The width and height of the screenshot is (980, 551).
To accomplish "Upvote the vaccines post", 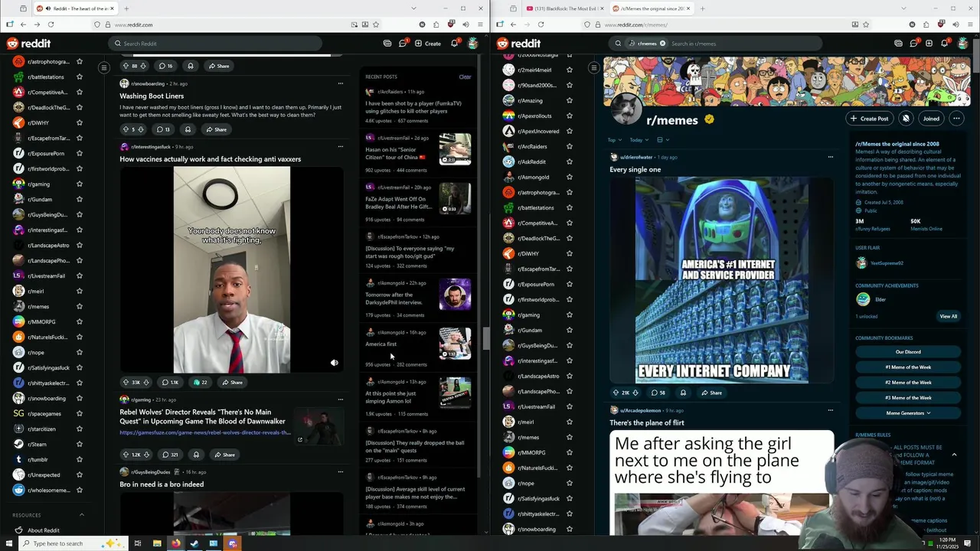I will click(x=126, y=383).
